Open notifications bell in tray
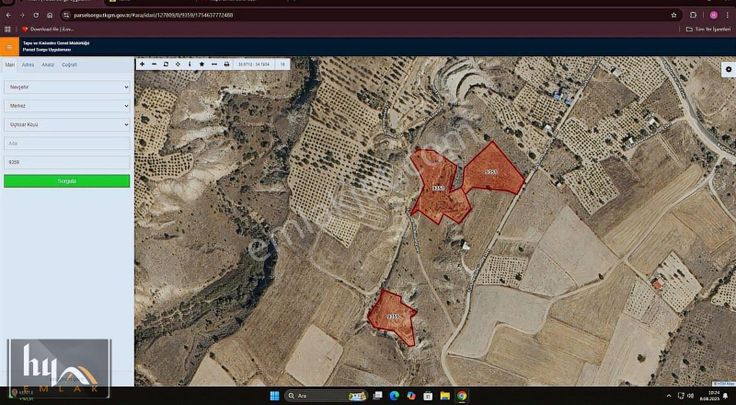Image resolution: width=736 pixels, height=405 pixels. (x=726, y=396)
